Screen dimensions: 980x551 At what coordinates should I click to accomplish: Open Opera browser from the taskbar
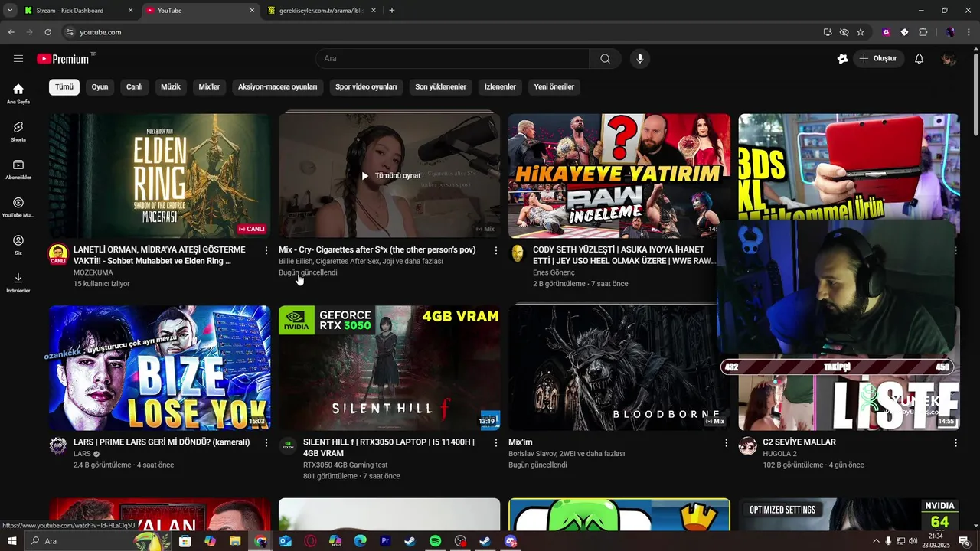click(310, 541)
